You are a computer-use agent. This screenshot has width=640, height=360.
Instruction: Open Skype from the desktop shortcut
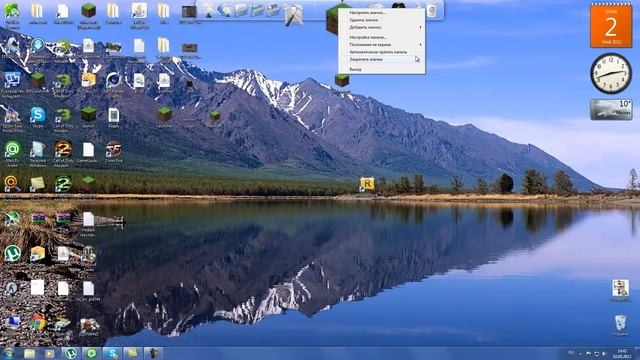[x=38, y=116]
